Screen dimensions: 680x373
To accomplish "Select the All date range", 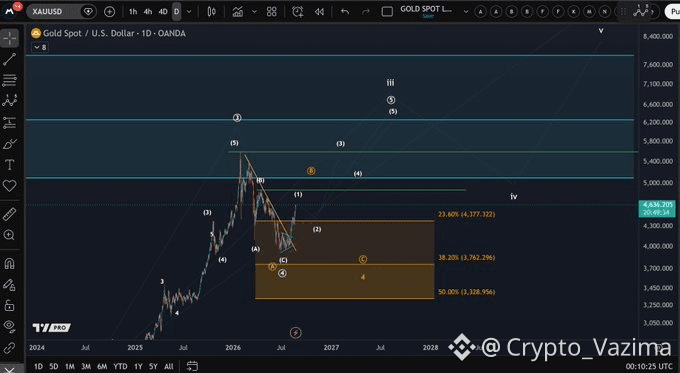I will [x=169, y=366].
